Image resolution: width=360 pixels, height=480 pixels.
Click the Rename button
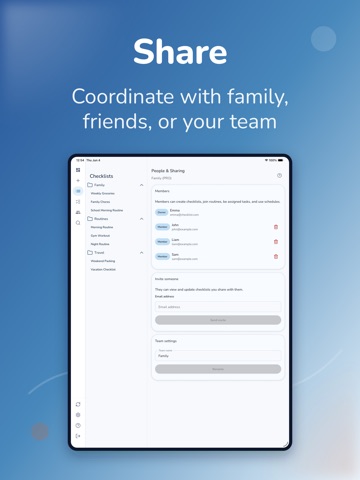coord(218,369)
